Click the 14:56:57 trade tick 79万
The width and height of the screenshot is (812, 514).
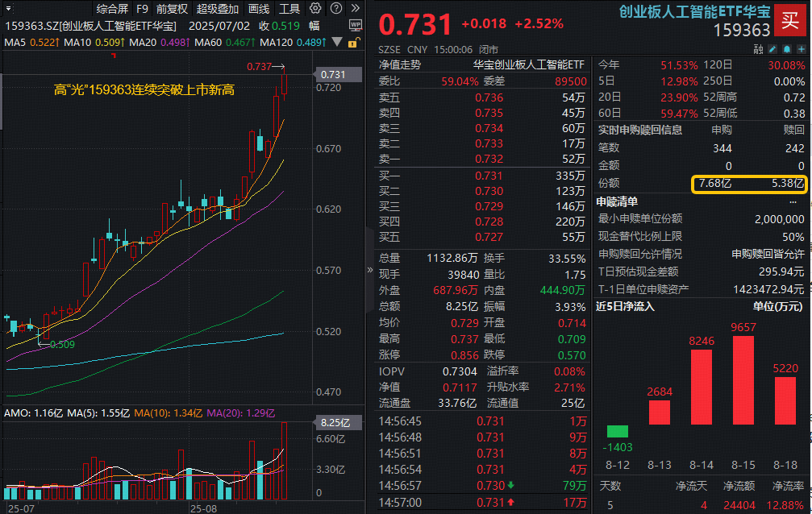575,486
